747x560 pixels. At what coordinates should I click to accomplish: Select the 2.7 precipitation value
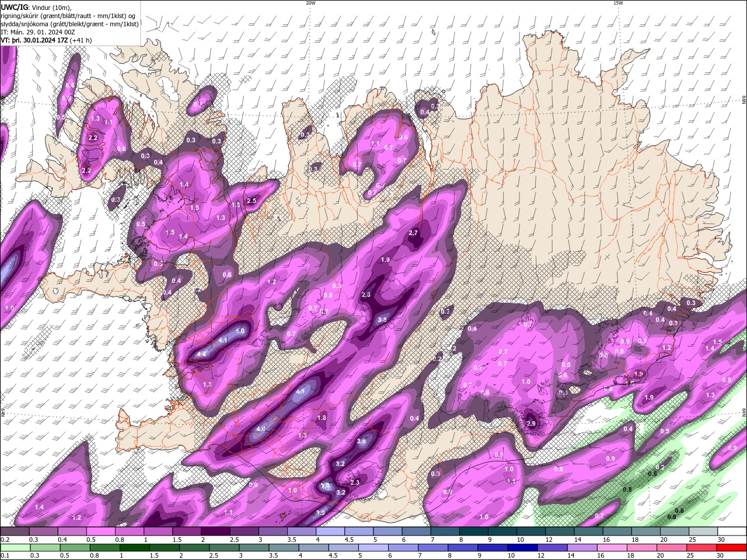(x=413, y=233)
